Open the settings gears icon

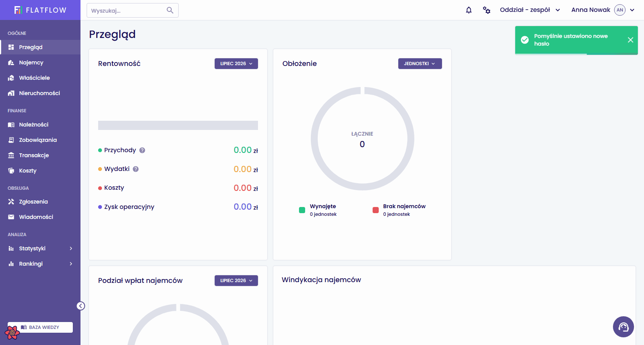point(486,10)
